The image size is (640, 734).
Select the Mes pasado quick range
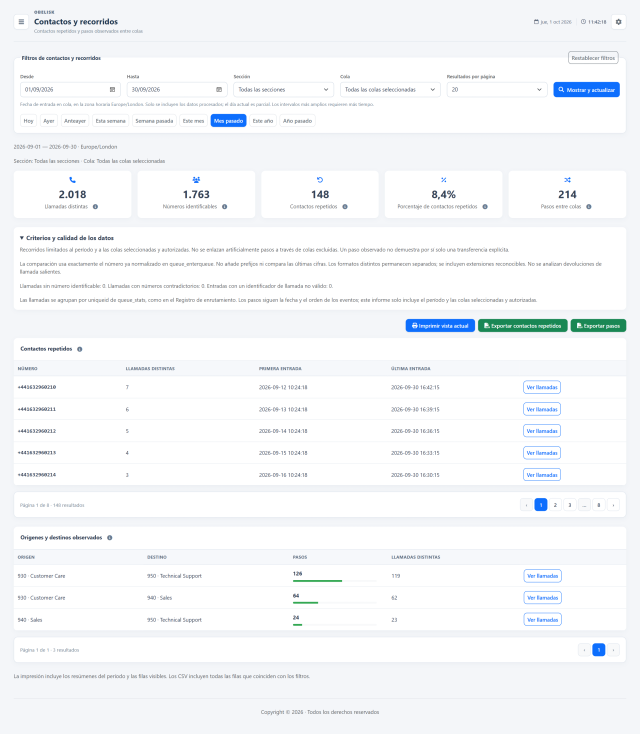[x=228, y=121]
